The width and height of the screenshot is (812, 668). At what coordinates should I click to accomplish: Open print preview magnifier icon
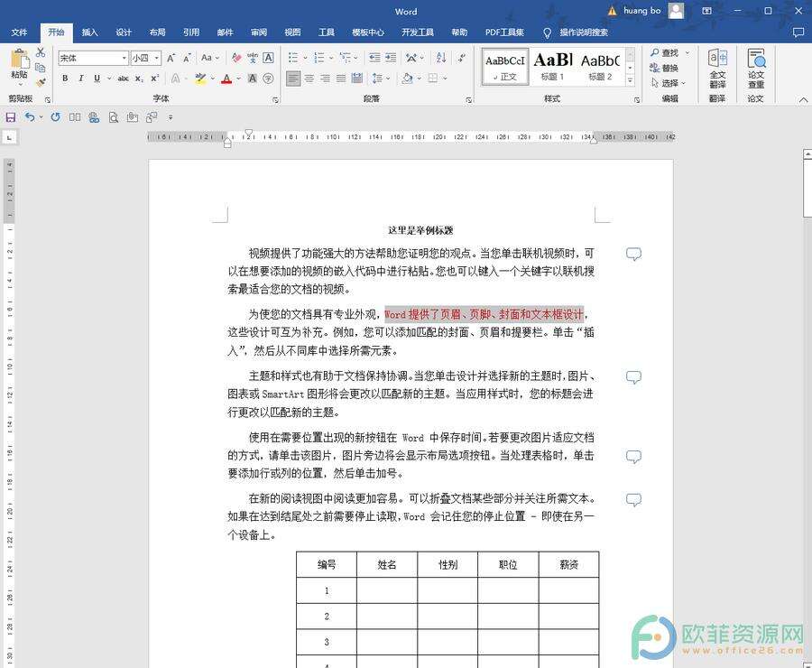tap(114, 117)
